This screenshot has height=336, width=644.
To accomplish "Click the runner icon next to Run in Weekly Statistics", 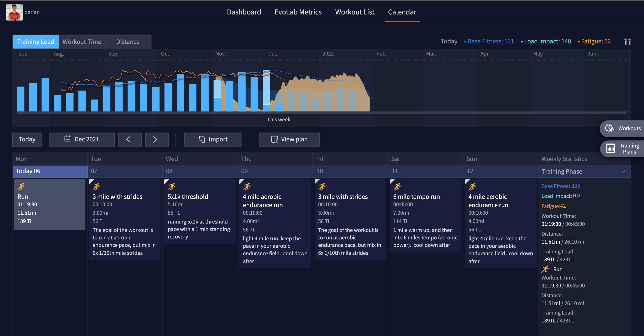I will pos(545,269).
